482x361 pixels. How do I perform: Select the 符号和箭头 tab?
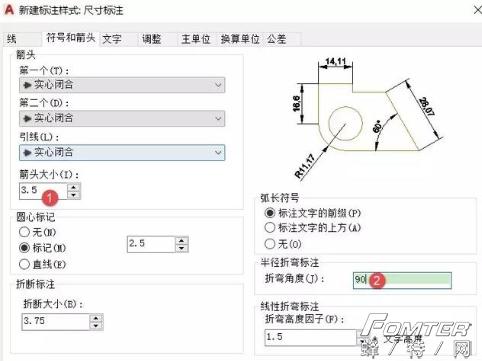pyautogui.click(x=71, y=38)
